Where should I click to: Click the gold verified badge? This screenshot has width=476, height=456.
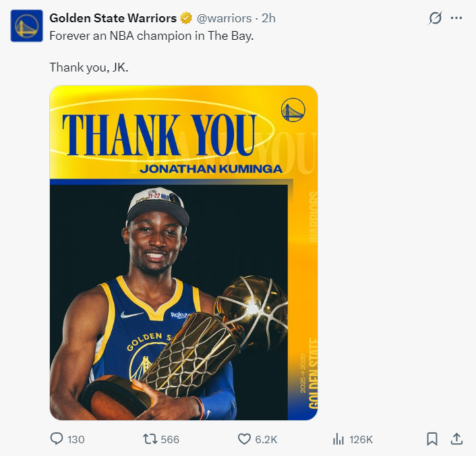[x=185, y=18]
